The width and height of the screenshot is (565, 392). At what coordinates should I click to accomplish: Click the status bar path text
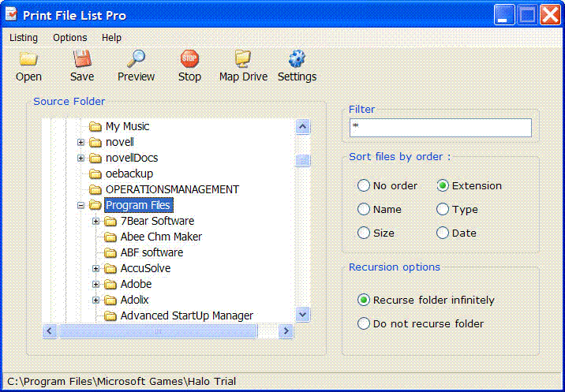tap(122, 381)
